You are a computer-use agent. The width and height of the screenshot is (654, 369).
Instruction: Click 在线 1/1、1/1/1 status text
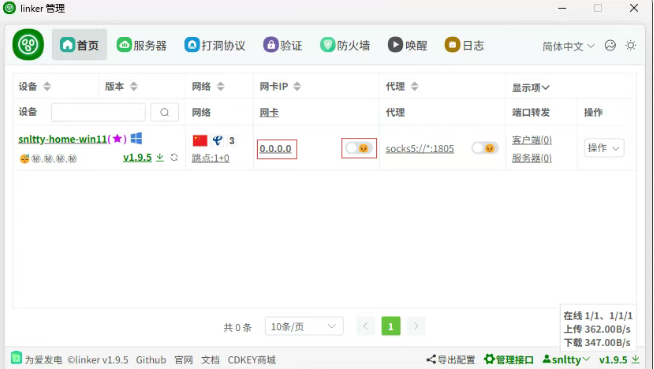598,316
